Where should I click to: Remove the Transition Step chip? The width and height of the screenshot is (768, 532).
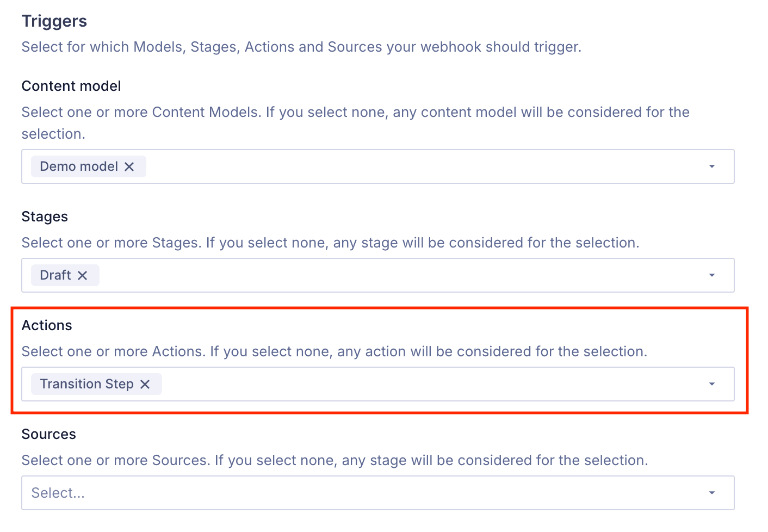(x=145, y=385)
